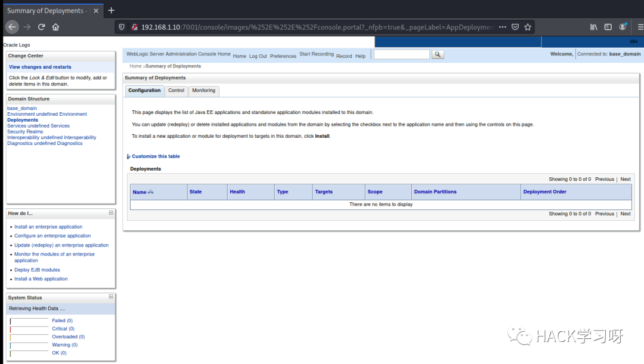
Task: Toggle the sidebar view icon
Action: click(608, 27)
